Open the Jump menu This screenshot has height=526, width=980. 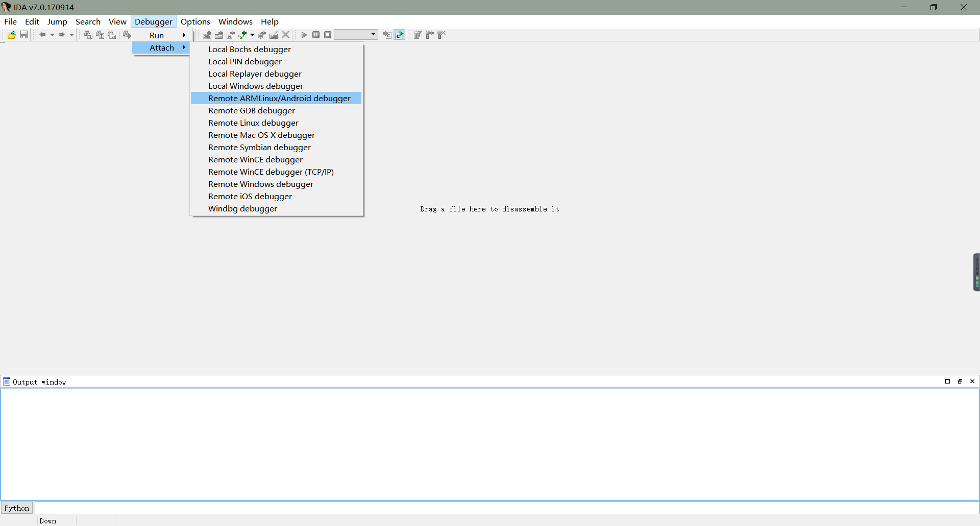[57, 21]
